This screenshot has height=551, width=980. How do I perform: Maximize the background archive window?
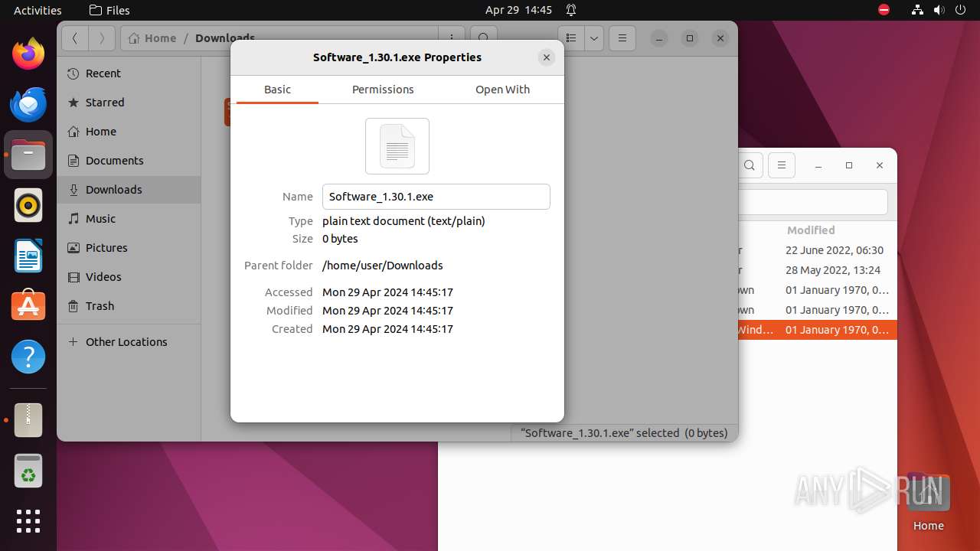[x=849, y=165]
